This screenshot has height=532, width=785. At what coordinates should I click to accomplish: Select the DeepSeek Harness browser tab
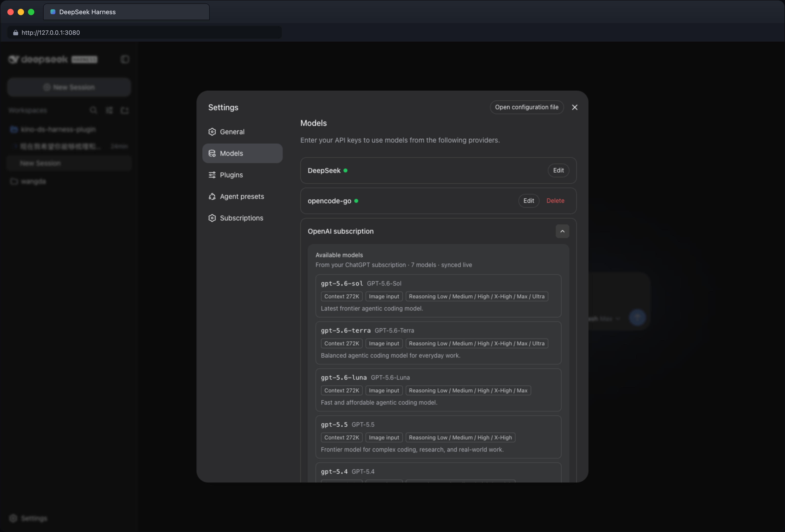tap(126, 12)
